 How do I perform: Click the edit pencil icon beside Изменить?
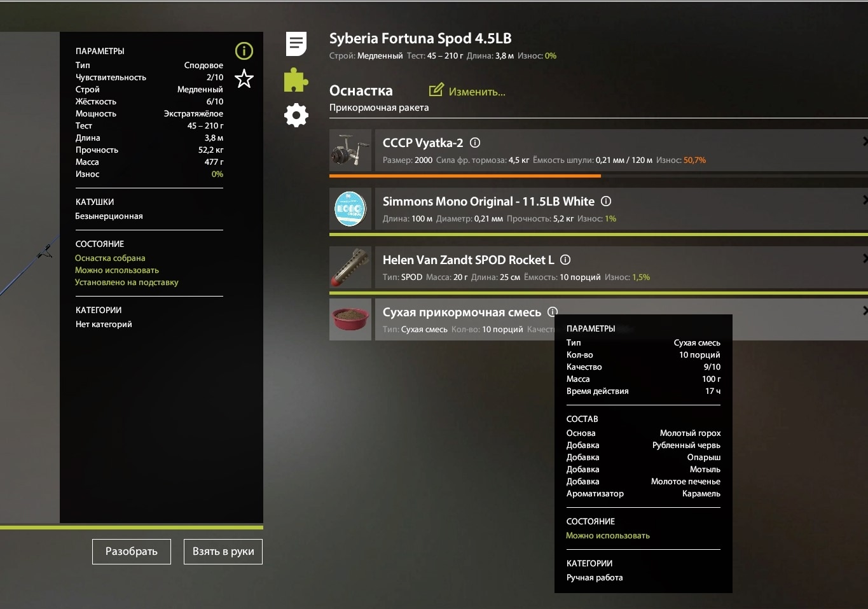pos(436,90)
